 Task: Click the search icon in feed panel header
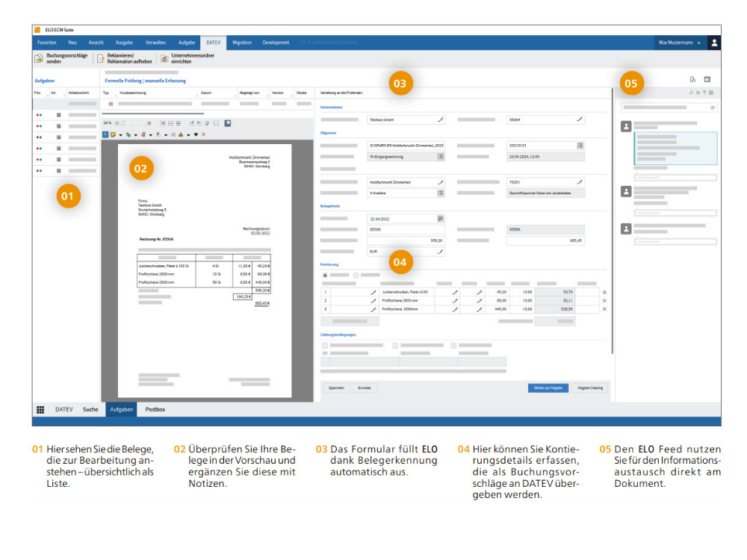coord(691,93)
